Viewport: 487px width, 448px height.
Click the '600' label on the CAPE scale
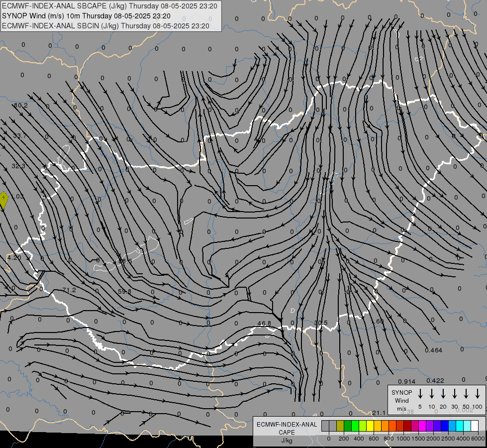(374, 439)
